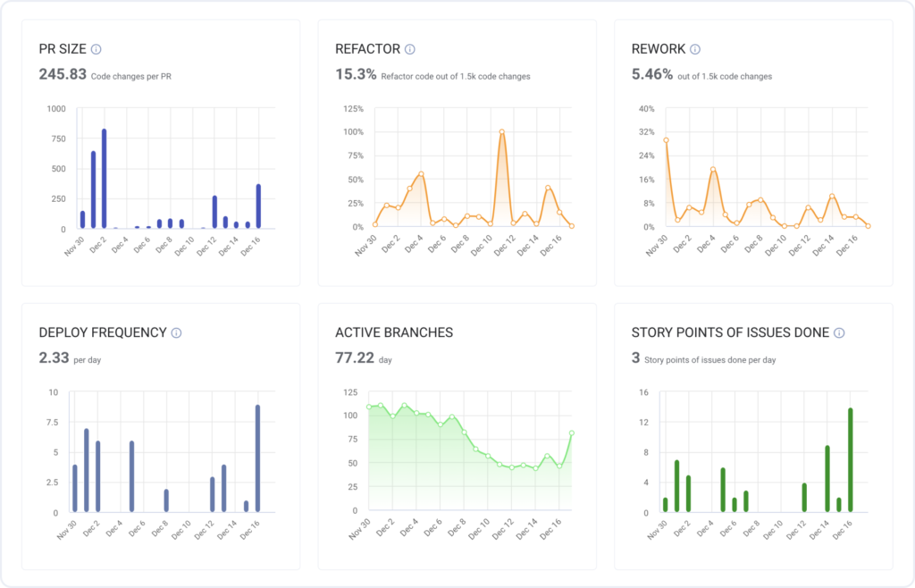Viewport: 915px width, 588px height.
Task: Click the tallest STORY POINTS bar at Dec 16
Action: [851, 460]
